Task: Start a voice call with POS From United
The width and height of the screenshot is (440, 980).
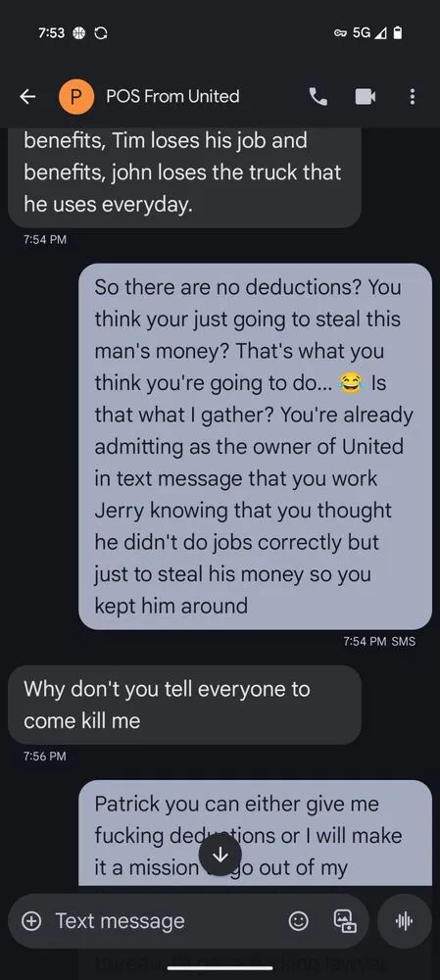Action: (318, 96)
